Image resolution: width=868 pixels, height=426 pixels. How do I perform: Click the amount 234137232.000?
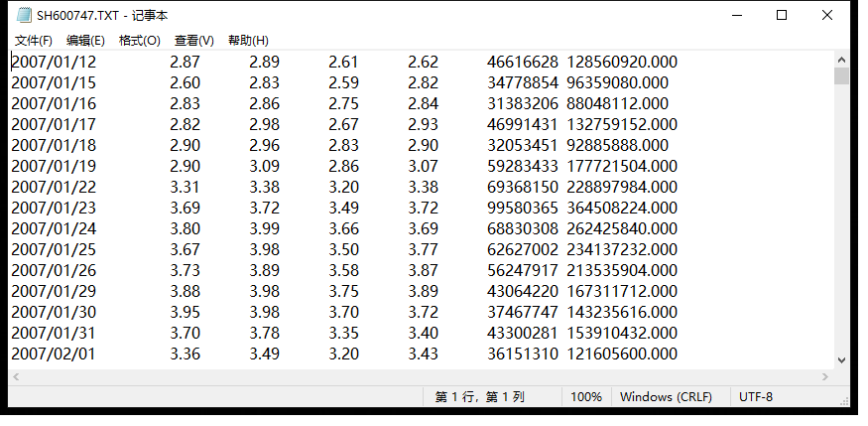(x=622, y=250)
